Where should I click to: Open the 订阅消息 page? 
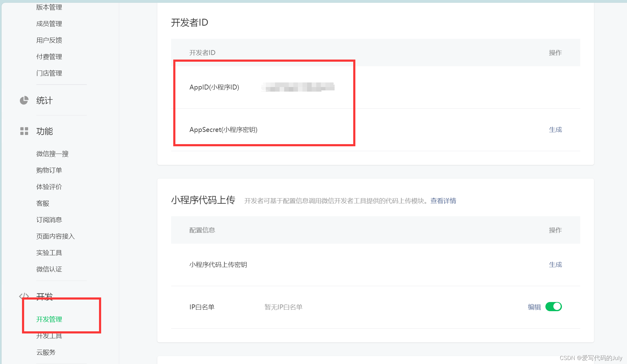pos(49,220)
